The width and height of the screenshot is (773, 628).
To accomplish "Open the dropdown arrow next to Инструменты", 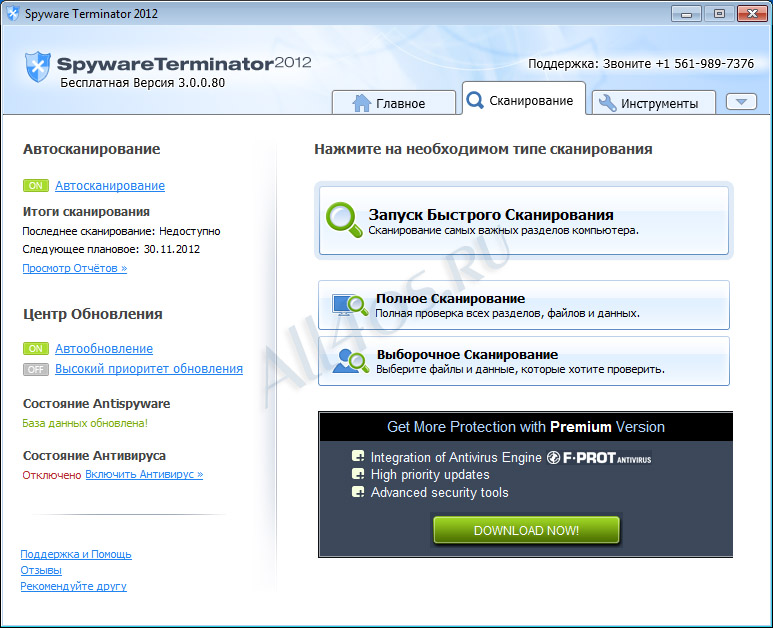I will (x=741, y=102).
